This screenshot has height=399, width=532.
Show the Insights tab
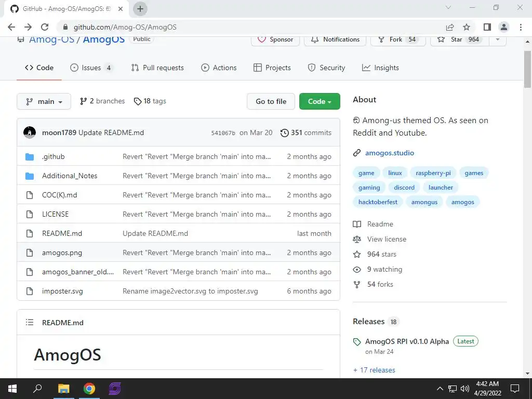(x=380, y=68)
